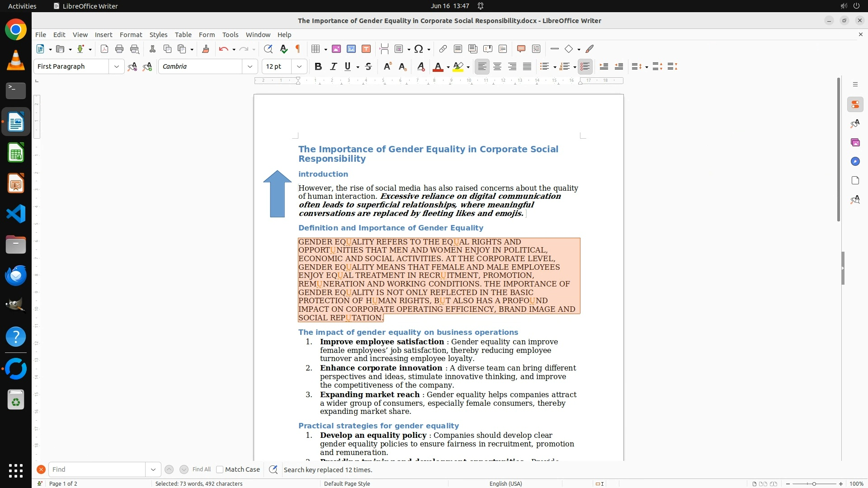Click the Find All button
This screenshot has height=488, width=868.
[x=202, y=469]
